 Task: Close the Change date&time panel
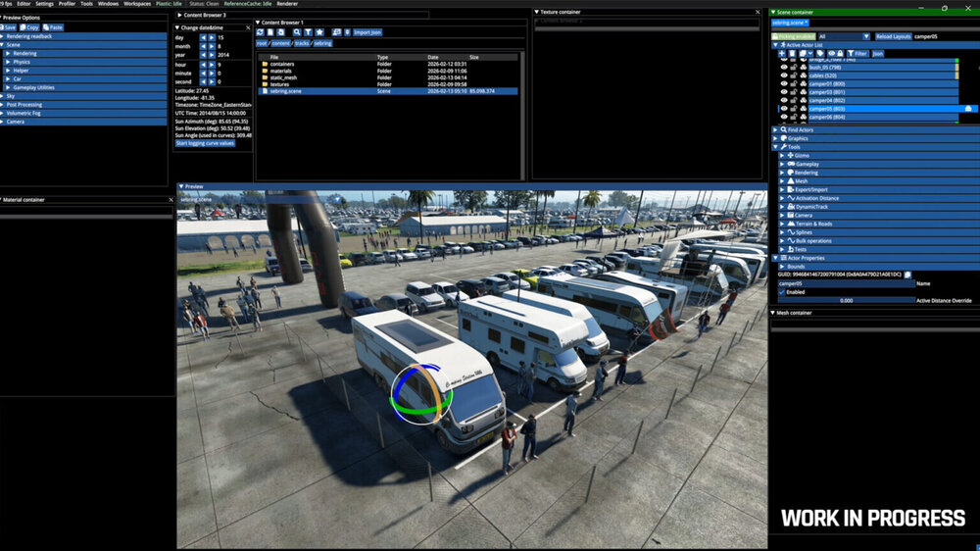click(248, 27)
